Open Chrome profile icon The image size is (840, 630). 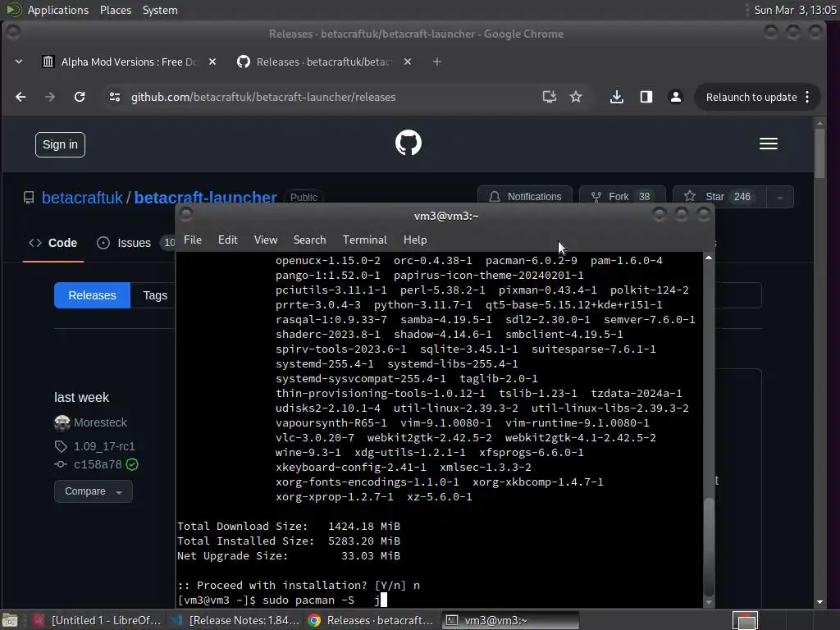coord(676,97)
